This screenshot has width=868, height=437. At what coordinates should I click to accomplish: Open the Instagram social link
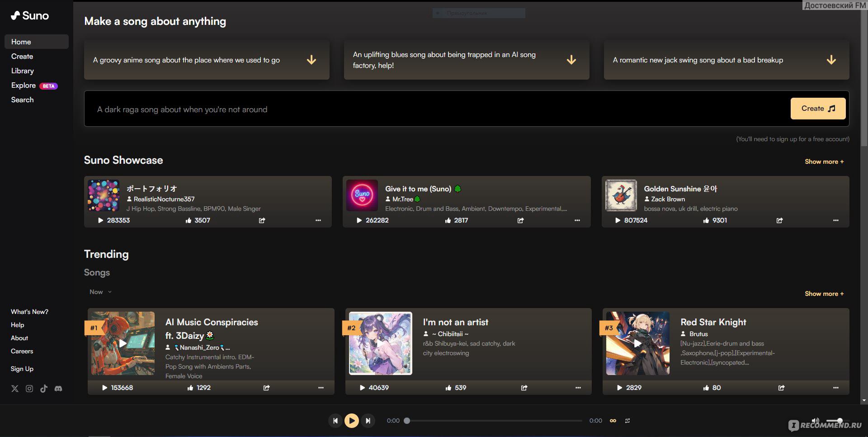tap(29, 389)
